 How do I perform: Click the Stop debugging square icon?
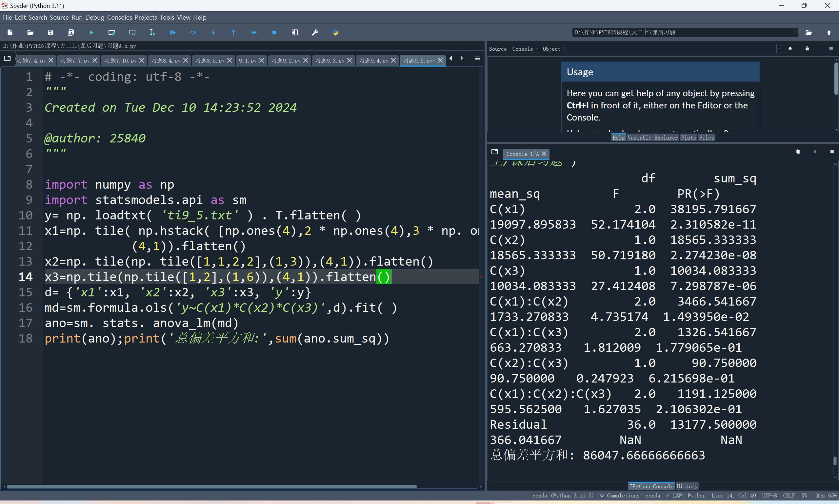pyautogui.click(x=274, y=33)
